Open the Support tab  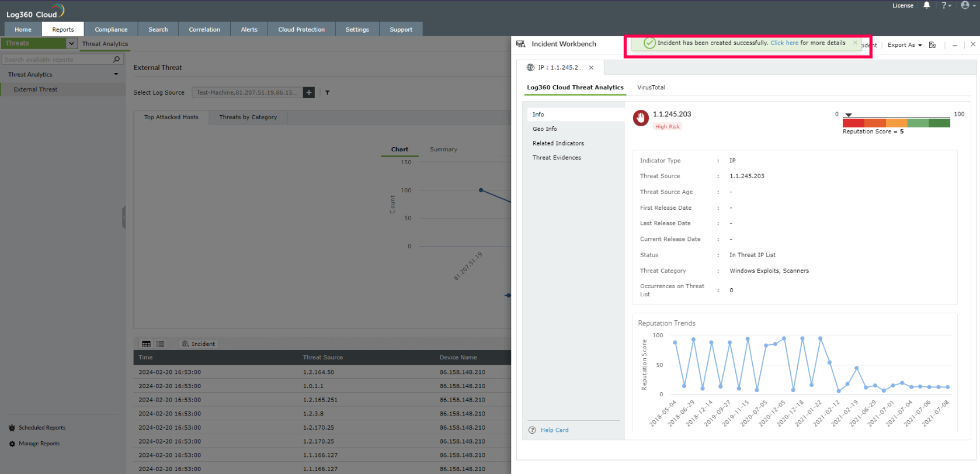[401, 29]
